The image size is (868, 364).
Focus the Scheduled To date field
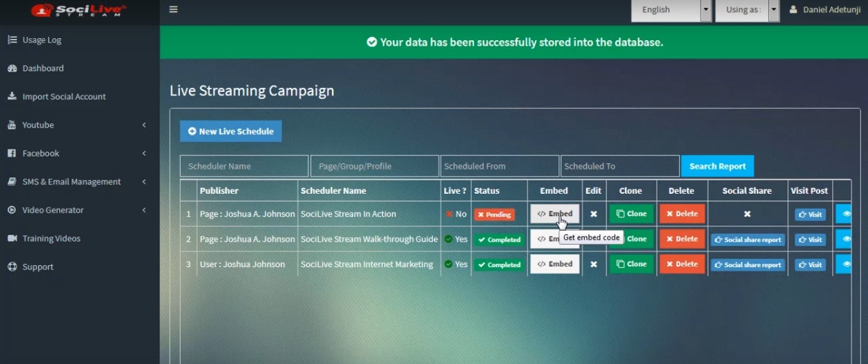coord(620,166)
